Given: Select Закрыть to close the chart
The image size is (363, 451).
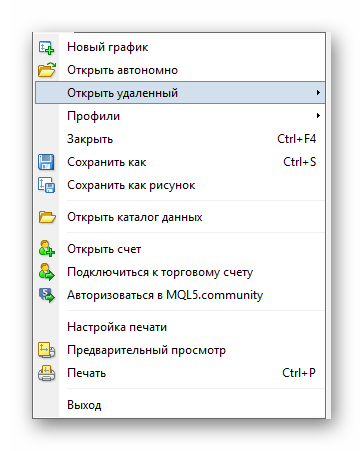Looking at the screenshot, I should click(x=180, y=139).
